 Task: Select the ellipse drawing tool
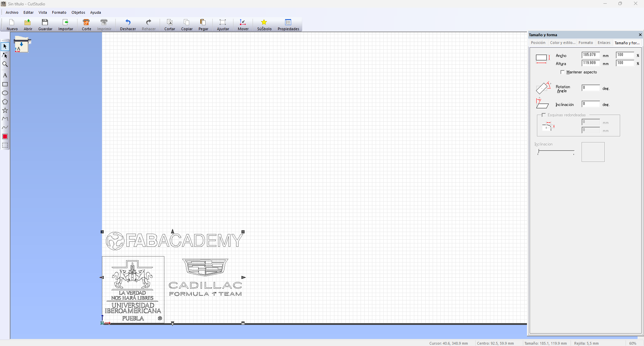[5, 93]
